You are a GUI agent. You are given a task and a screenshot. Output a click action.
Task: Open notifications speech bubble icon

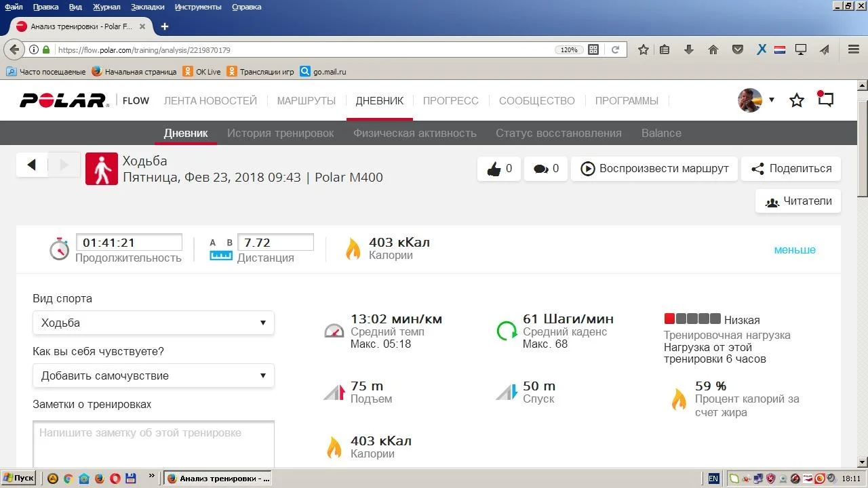click(x=825, y=100)
